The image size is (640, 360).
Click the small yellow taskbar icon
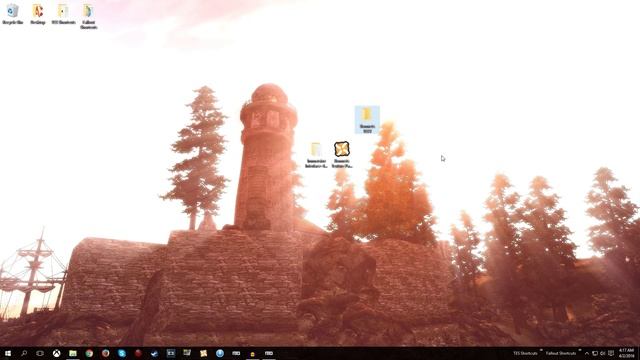pos(252,353)
